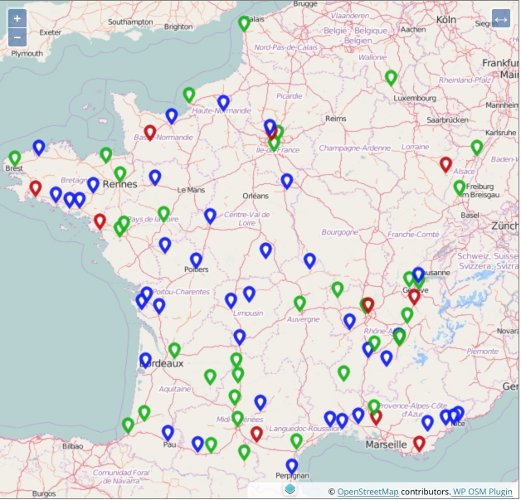Viewport: 521px width, 500px height.
Task: Select the blue marker on Poitiers
Action: point(196,261)
